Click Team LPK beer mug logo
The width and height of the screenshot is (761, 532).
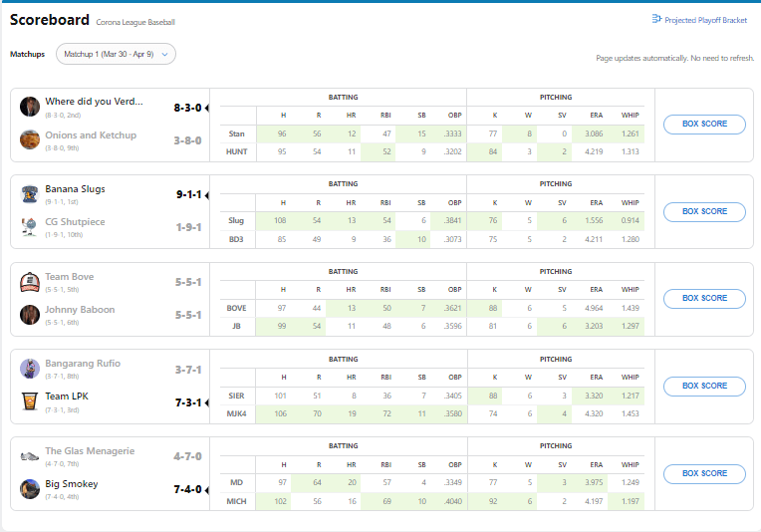tap(30, 401)
